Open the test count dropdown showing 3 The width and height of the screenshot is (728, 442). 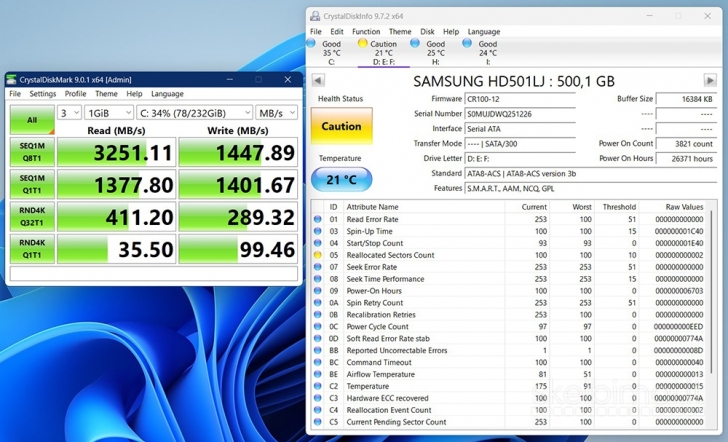(69, 113)
